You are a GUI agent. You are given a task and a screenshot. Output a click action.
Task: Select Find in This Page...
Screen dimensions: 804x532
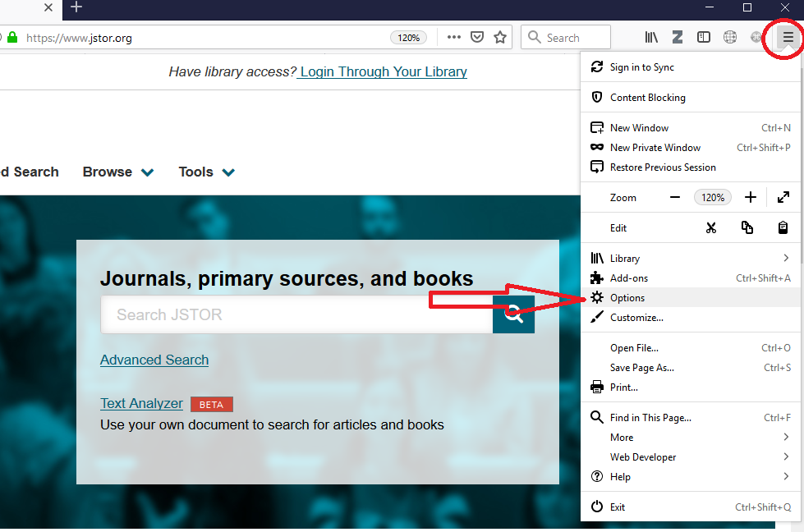pos(690,418)
